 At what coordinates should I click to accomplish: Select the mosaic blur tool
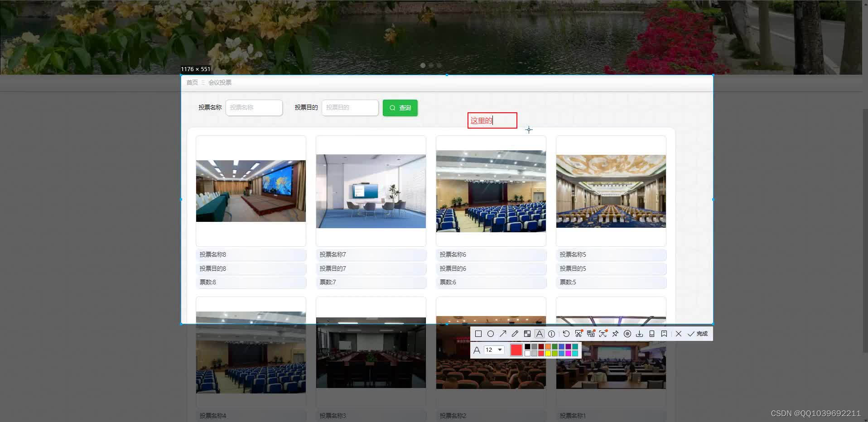click(x=527, y=333)
